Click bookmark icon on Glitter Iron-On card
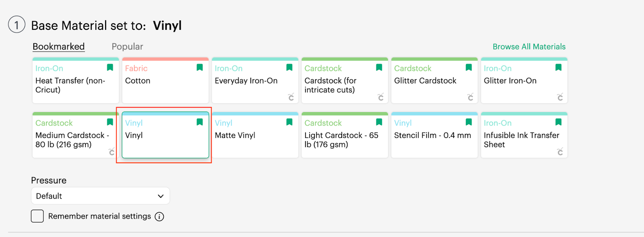 pos(559,68)
